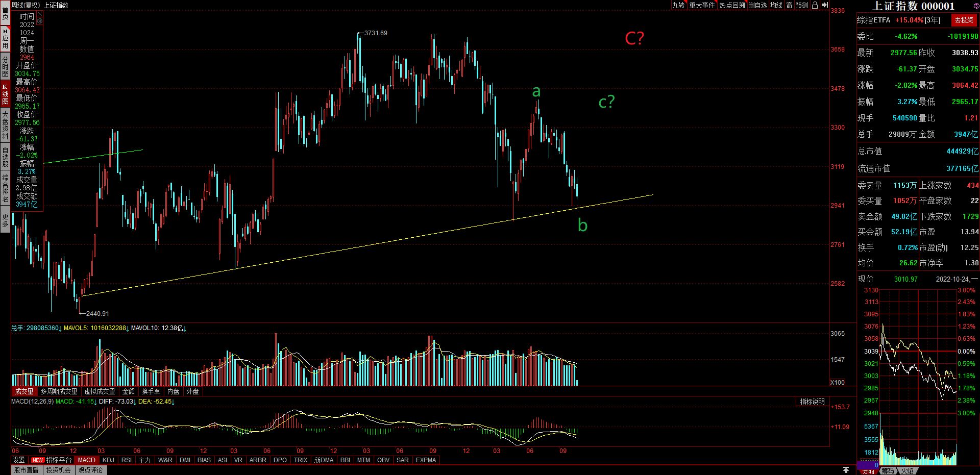Image resolution: width=980 pixels, height=475 pixels.
Task: Select the K线图 sidebar tab
Action: pos(5,94)
